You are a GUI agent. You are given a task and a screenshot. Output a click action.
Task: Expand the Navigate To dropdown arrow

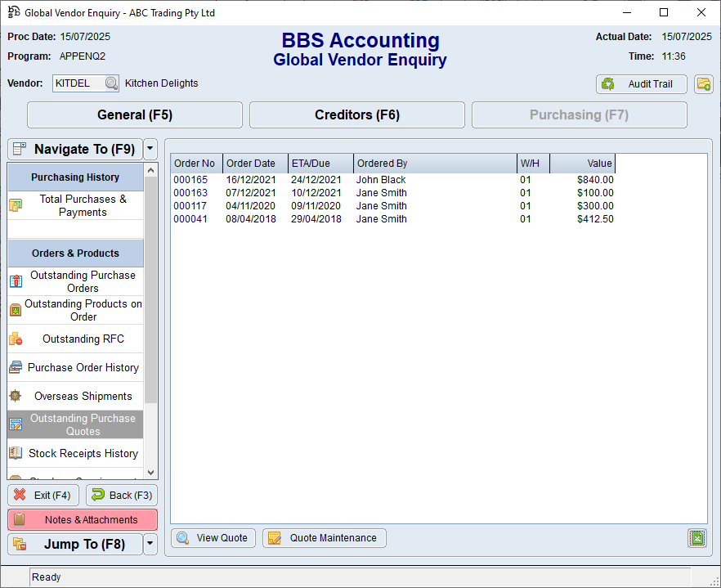pos(150,149)
